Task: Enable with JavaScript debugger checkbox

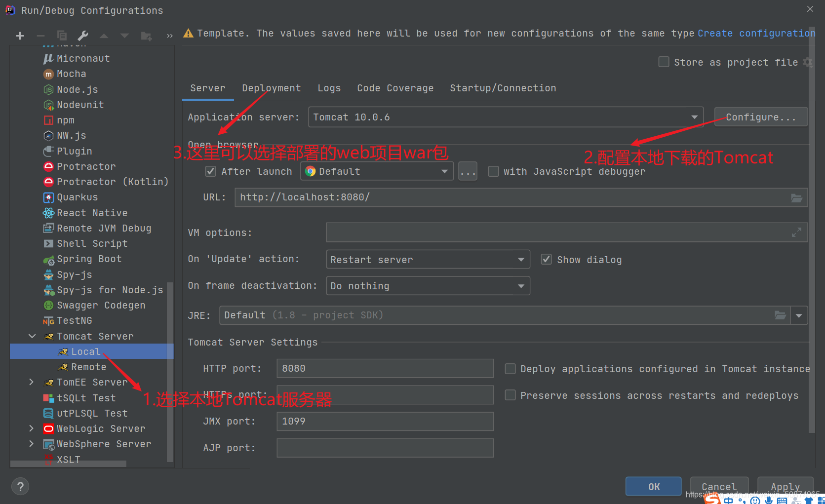Action: [x=493, y=171]
